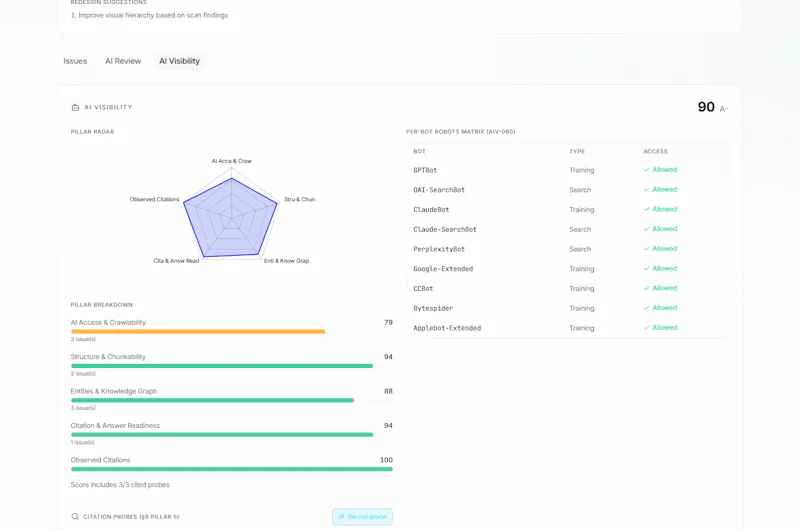
Task: Click the Observed Citations pillar label
Action: tap(101, 460)
